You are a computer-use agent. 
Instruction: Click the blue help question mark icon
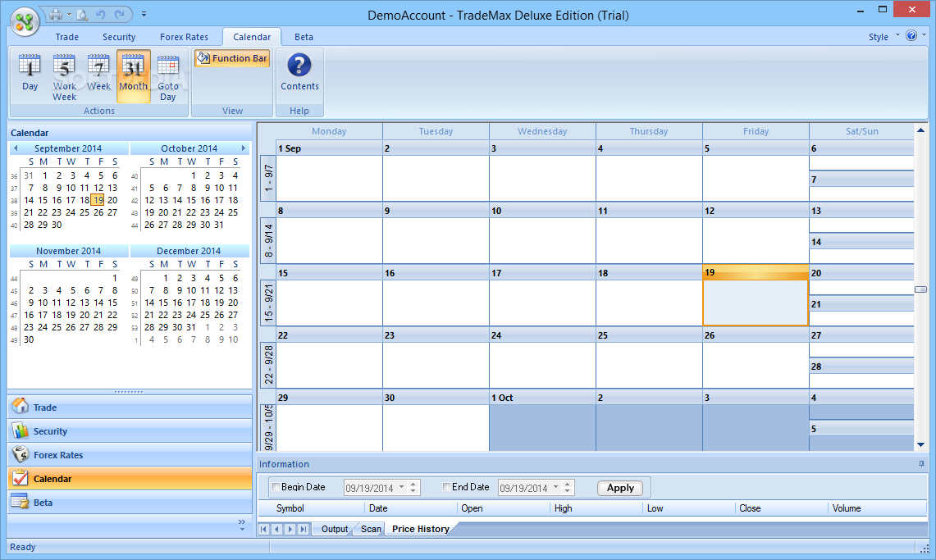coord(911,36)
